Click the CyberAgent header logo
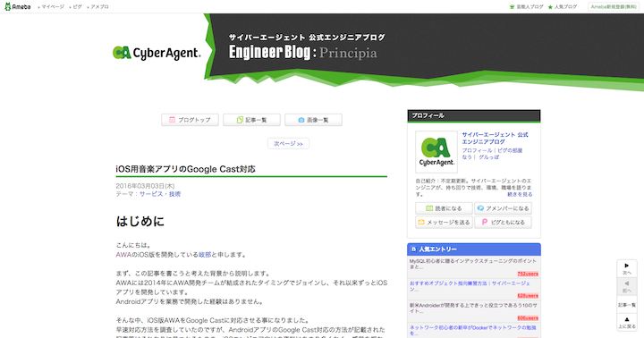This screenshot has height=338, width=644. (x=157, y=53)
